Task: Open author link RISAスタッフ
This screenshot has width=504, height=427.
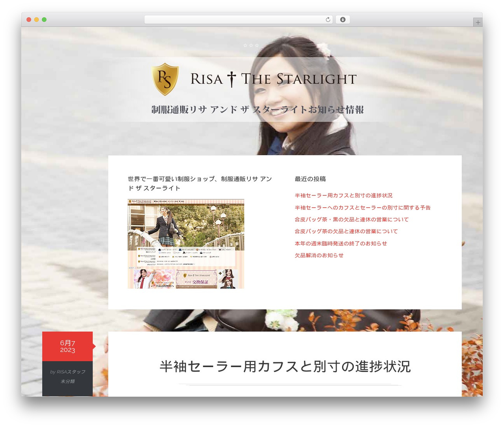Action: tap(71, 372)
